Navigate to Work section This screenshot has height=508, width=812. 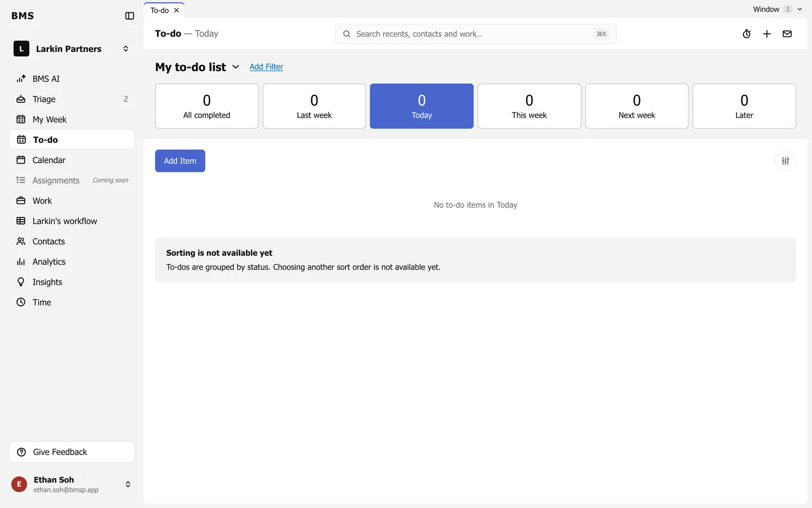point(72,200)
